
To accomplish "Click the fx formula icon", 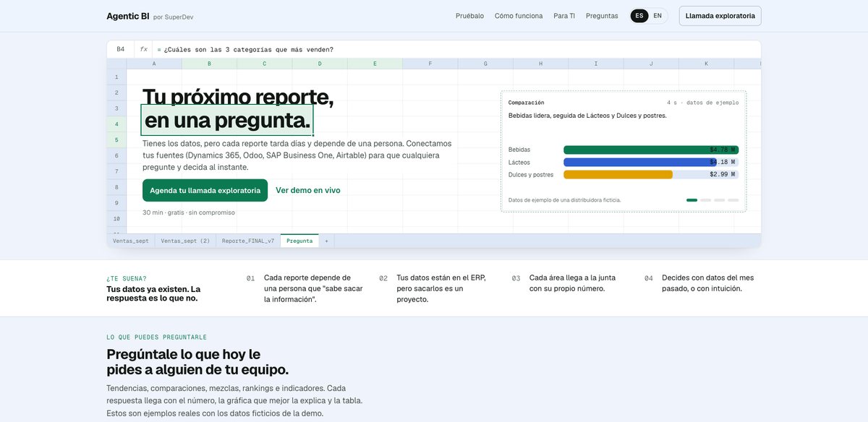I will pos(143,49).
